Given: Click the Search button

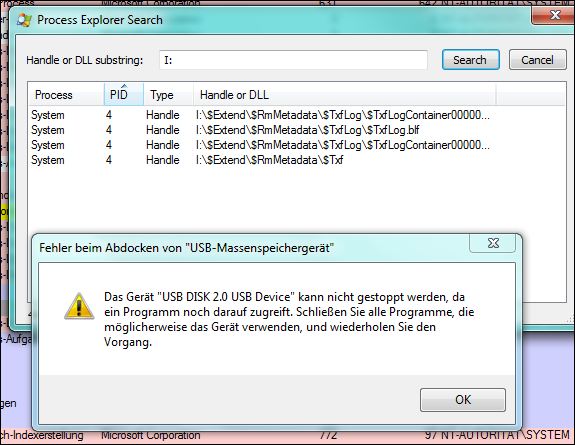Looking at the screenshot, I should (470, 60).
